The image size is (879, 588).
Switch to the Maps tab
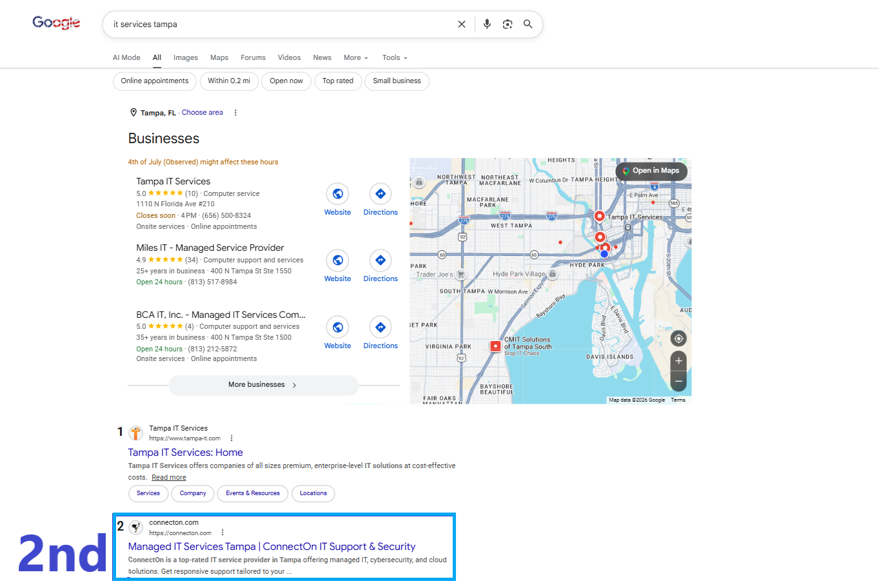[x=219, y=58]
